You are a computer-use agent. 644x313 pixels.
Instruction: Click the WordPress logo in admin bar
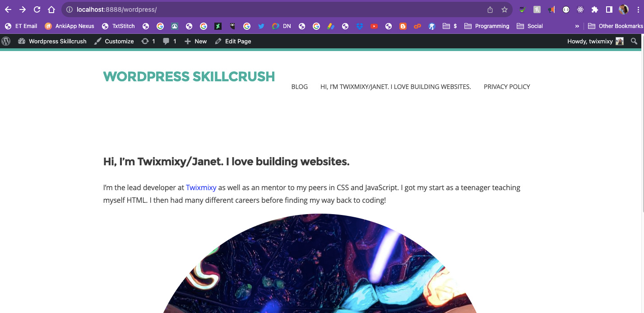(6, 41)
